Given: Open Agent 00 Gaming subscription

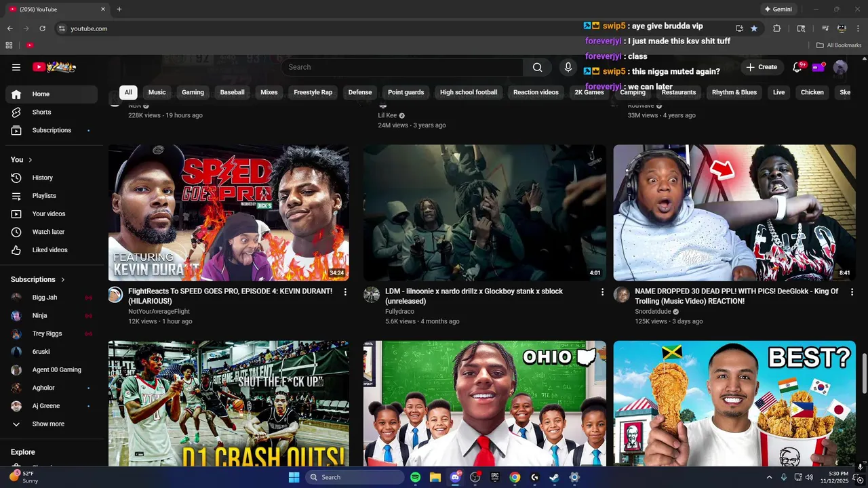Looking at the screenshot, I should pos(52,370).
